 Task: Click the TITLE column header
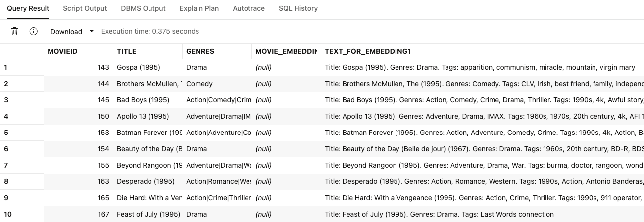tap(126, 51)
